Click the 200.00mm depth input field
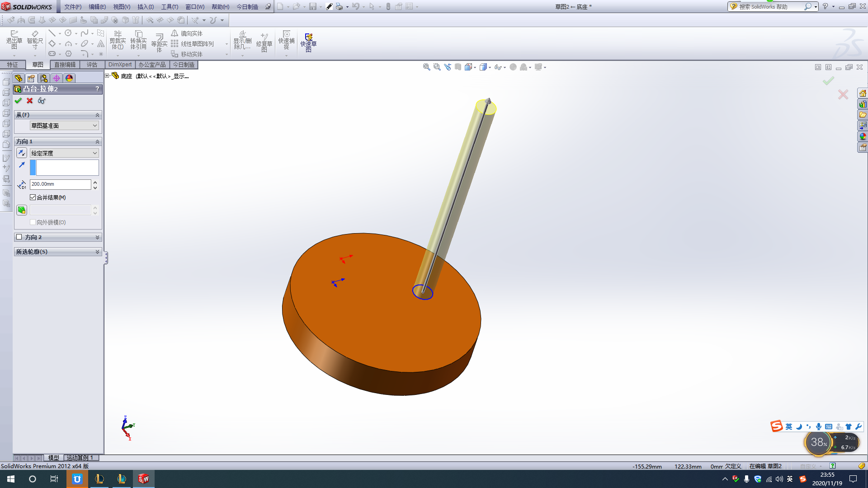This screenshot has width=868, height=488. (61, 184)
